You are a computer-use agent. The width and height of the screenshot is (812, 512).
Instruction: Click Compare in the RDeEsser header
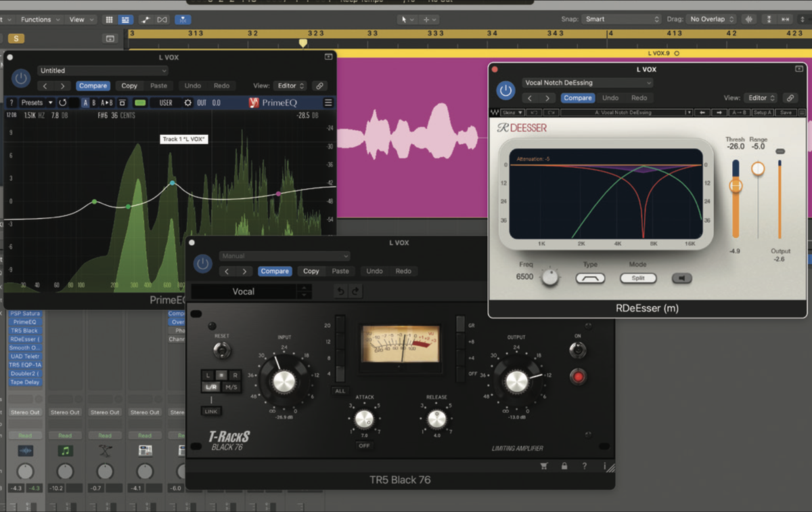click(578, 98)
